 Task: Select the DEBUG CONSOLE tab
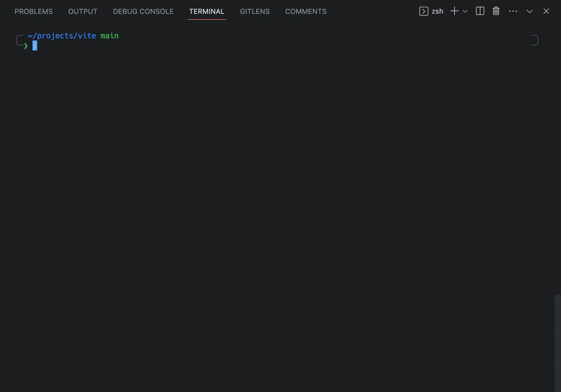[x=143, y=11]
